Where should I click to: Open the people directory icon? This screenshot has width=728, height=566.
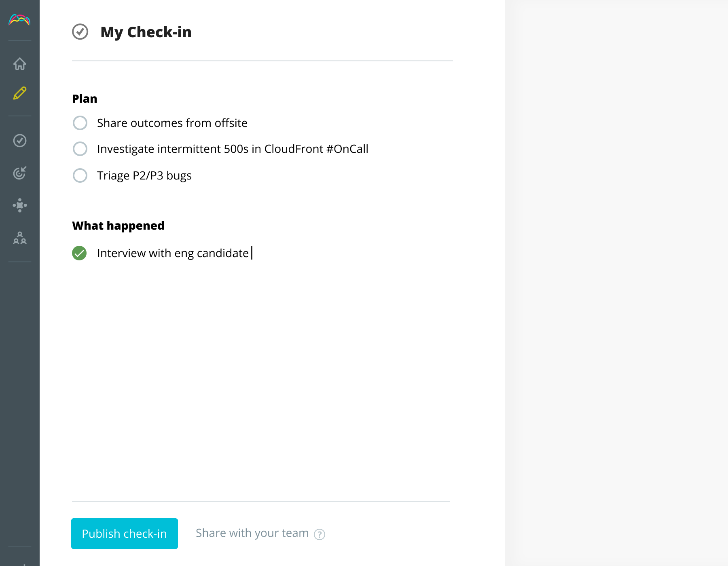coord(19,239)
